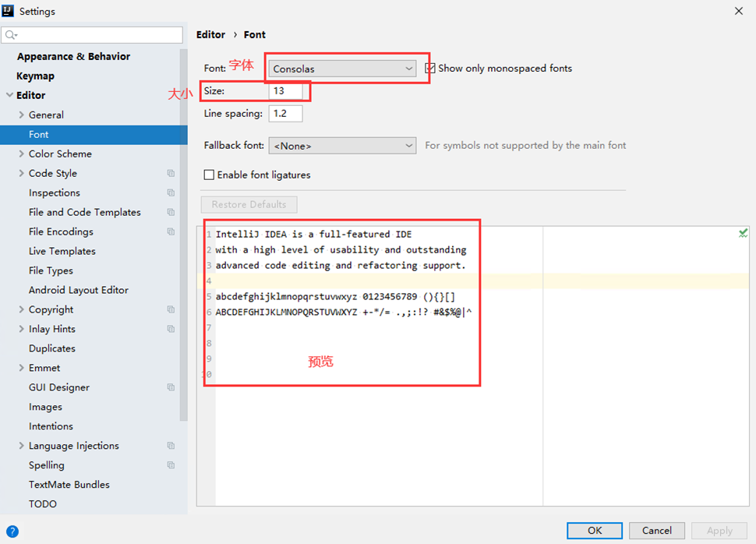756x544 pixels.
Task: Open the Fallback font dropdown
Action: tap(342, 146)
